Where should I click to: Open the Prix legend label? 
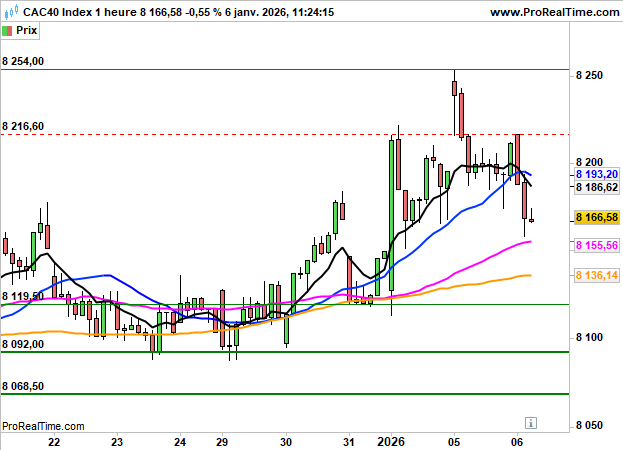(26, 31)
